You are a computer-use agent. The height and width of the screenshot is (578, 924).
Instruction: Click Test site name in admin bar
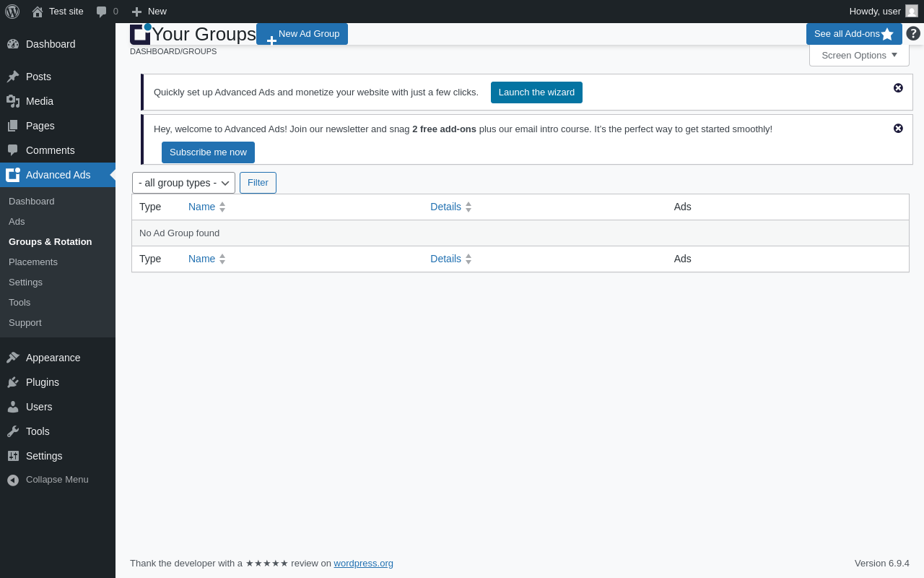(x=66, y=12)
